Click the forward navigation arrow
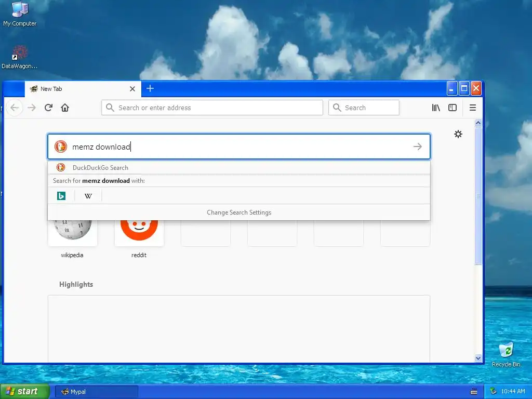The width and height of the screenshot is (532, 399). click(32, 108)
